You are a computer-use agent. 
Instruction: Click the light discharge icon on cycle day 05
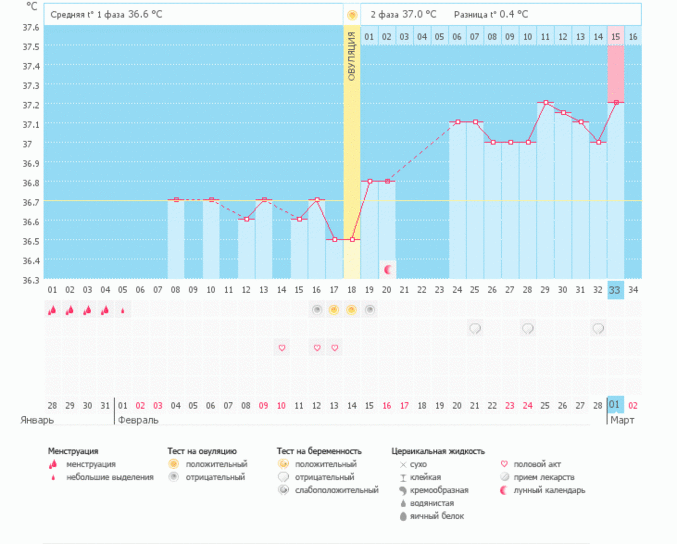coord(123,310)
